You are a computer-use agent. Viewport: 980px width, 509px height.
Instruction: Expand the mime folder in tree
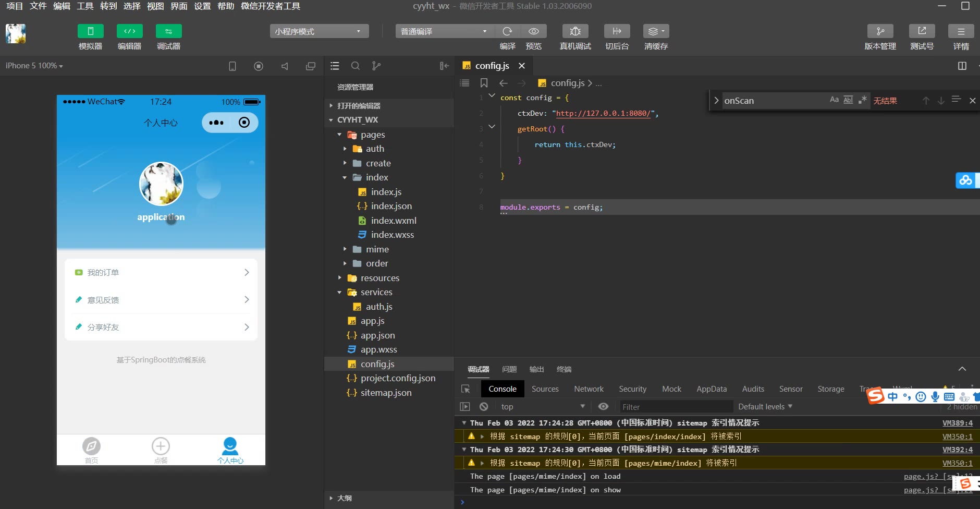tap(377, 249)
